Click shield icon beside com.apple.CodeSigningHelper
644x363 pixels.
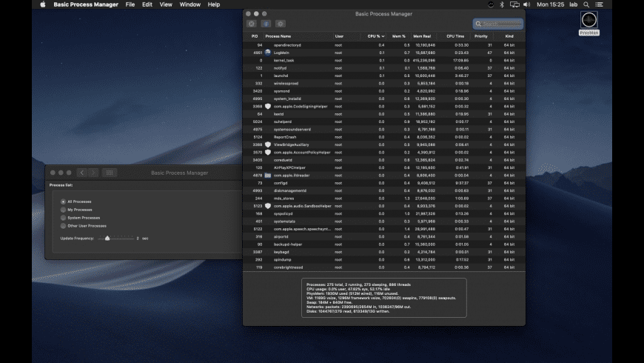pyautogui.click(x=268, y=107)
